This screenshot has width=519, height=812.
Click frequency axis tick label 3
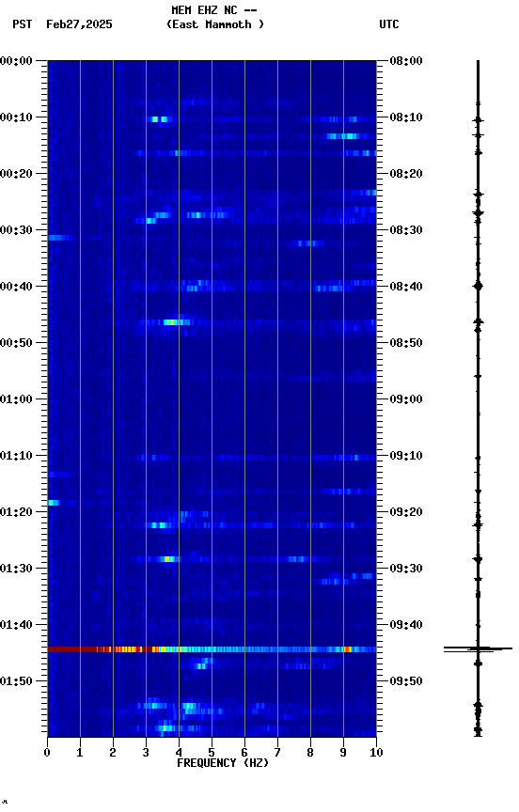click(146, 753)
